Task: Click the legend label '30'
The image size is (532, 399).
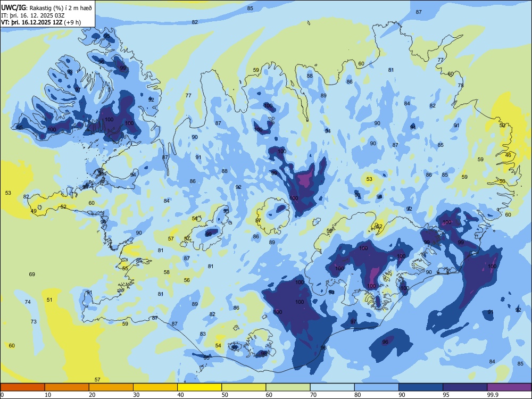Action: tap(136, 395)
